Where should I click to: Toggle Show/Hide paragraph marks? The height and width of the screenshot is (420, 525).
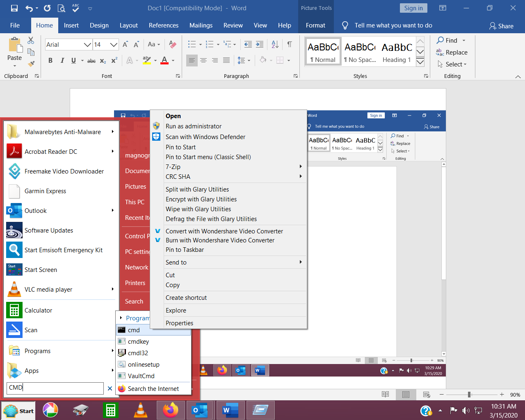290,44
